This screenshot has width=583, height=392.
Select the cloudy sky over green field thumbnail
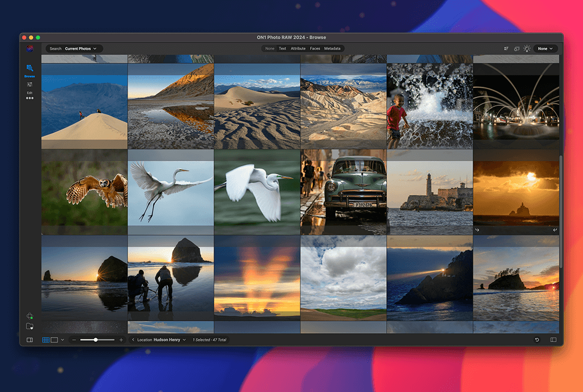(343, 278)
